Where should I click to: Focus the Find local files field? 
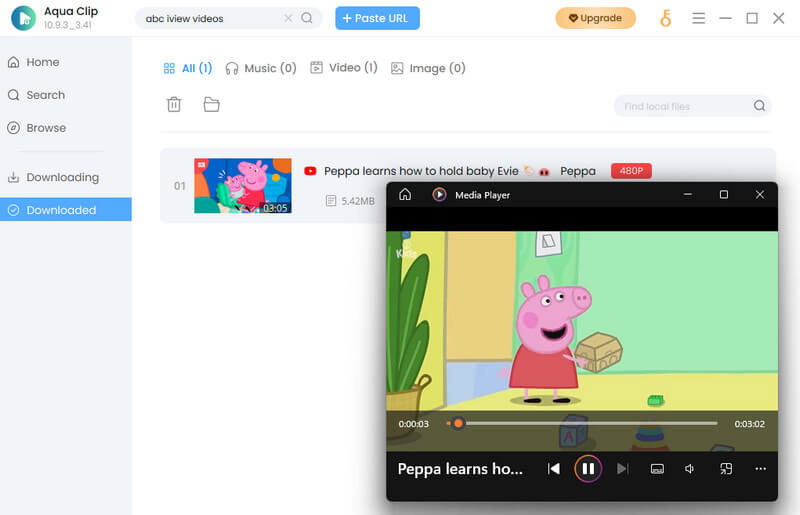[x=692, y=106]
